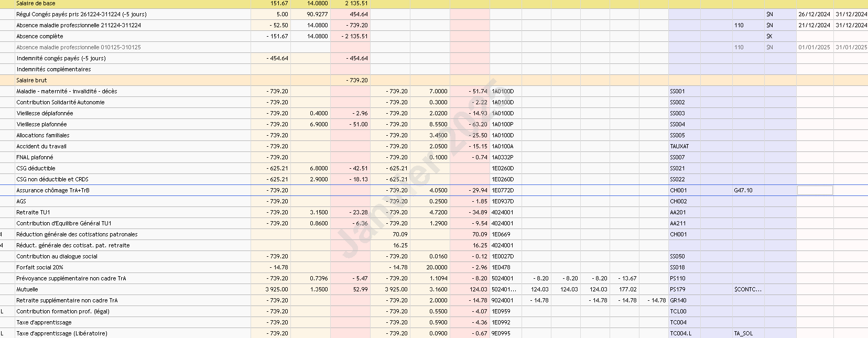Screen dimensions: 868x338
Task: Select the 'Salaire de base' row label
Action: click(x=36, y=3)
